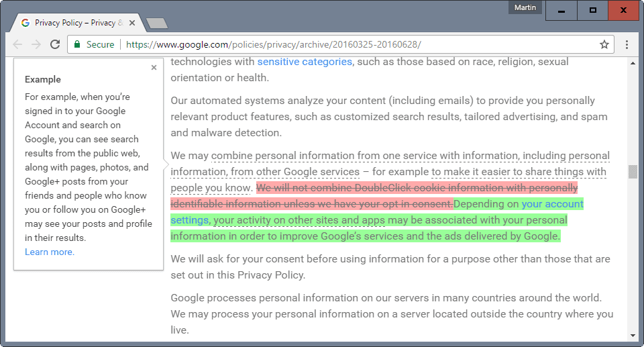
Task: Click 'your activity on other sites and apps'
Action: coord(299,220)
